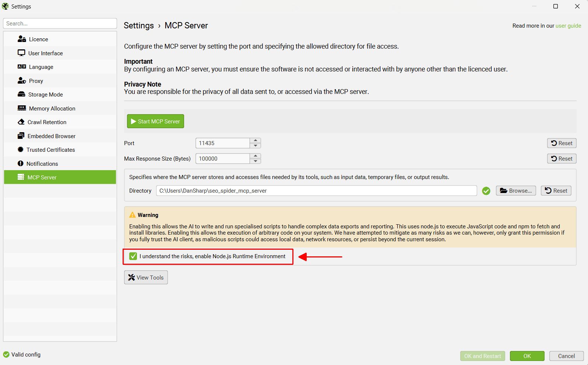Open View Tools

click(146, 277)
